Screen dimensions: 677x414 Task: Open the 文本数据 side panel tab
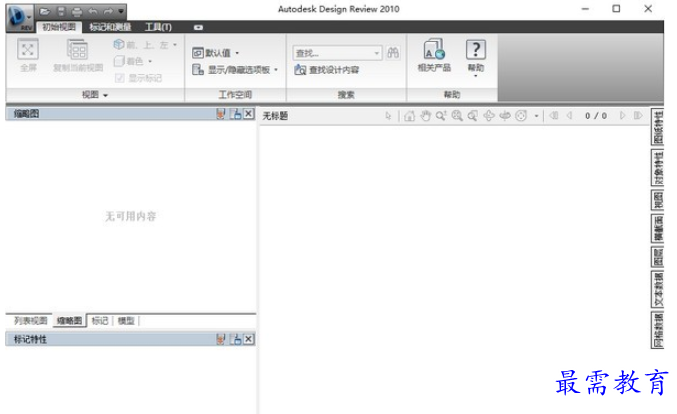click(x=658, y=289)
